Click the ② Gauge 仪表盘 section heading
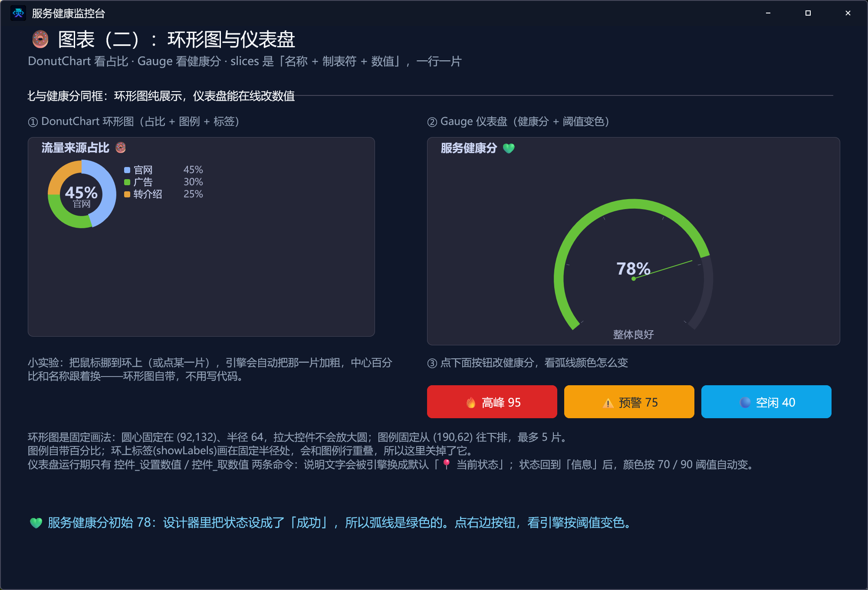 [518, 121]
